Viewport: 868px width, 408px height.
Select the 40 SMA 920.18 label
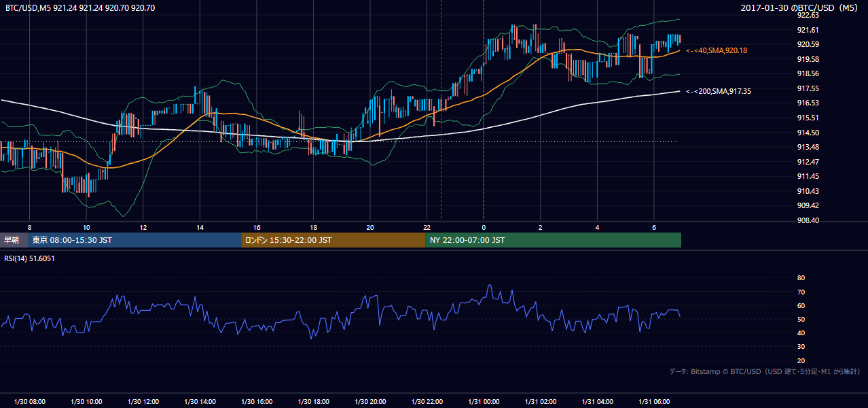coord(717,50)
